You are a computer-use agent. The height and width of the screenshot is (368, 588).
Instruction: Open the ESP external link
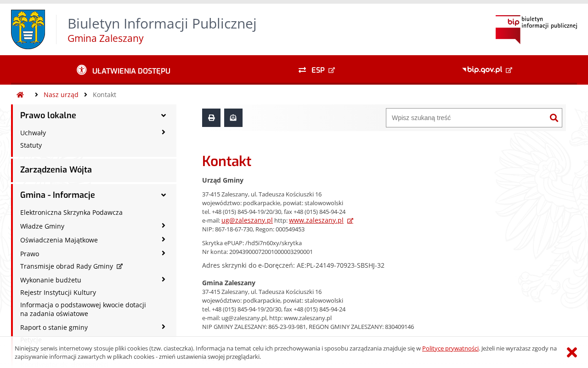[317, 70]
